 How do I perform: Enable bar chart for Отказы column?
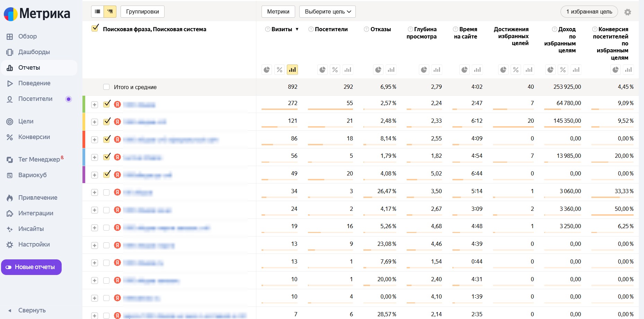[x=391, y=70]
